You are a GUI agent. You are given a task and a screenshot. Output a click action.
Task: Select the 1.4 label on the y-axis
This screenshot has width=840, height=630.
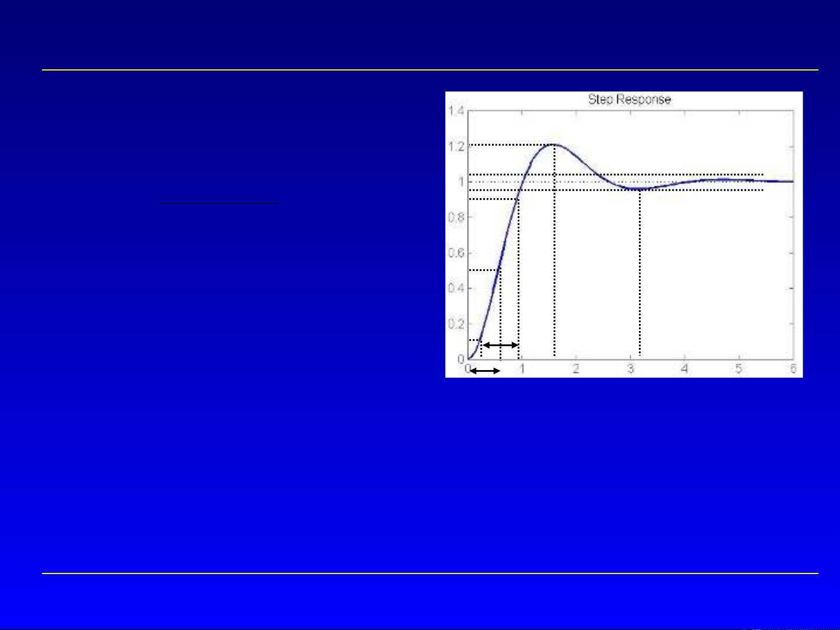456,111
